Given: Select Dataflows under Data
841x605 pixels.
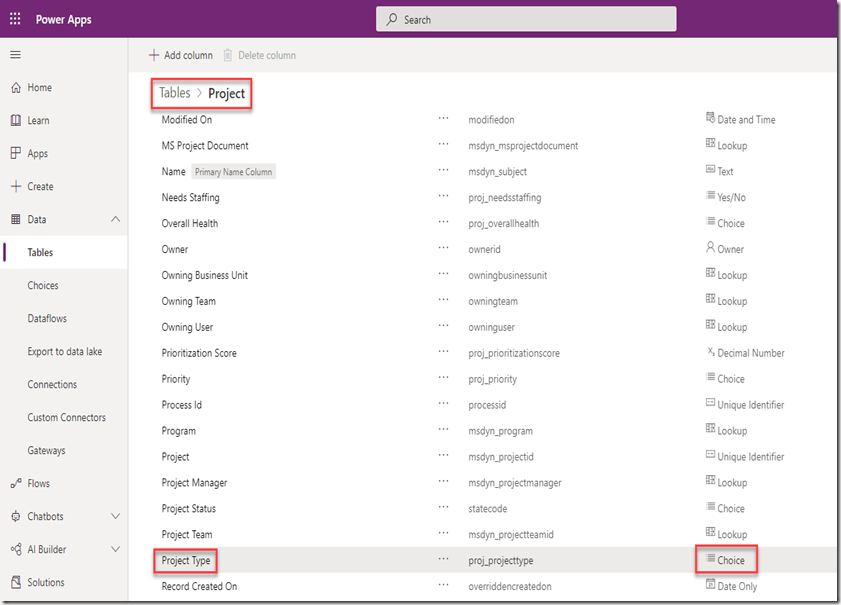Looking at the screenshot, I should [x=49, y=319].
